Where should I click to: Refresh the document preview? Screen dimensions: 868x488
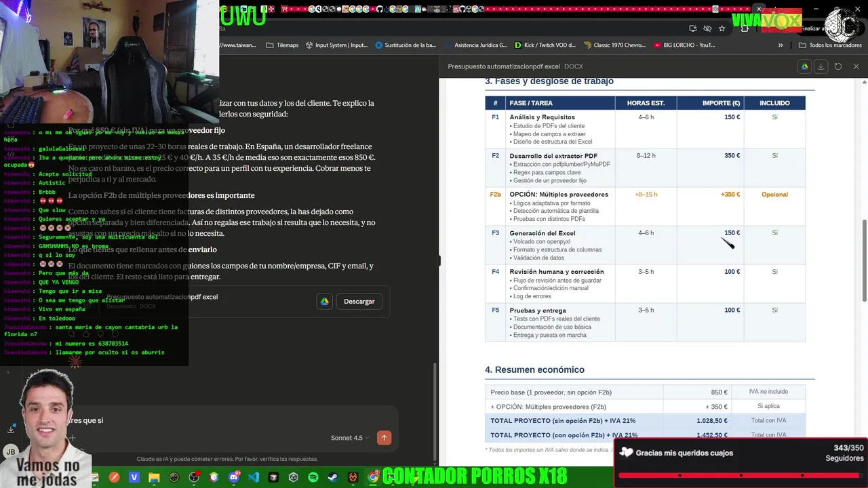pos(838,66)
